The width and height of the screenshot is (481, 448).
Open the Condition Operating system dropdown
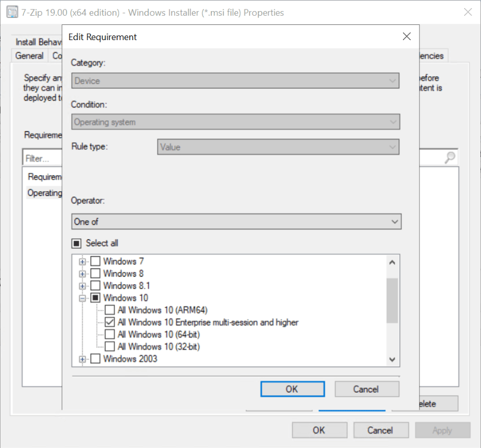pyautogui.click(x=236, y=122)
